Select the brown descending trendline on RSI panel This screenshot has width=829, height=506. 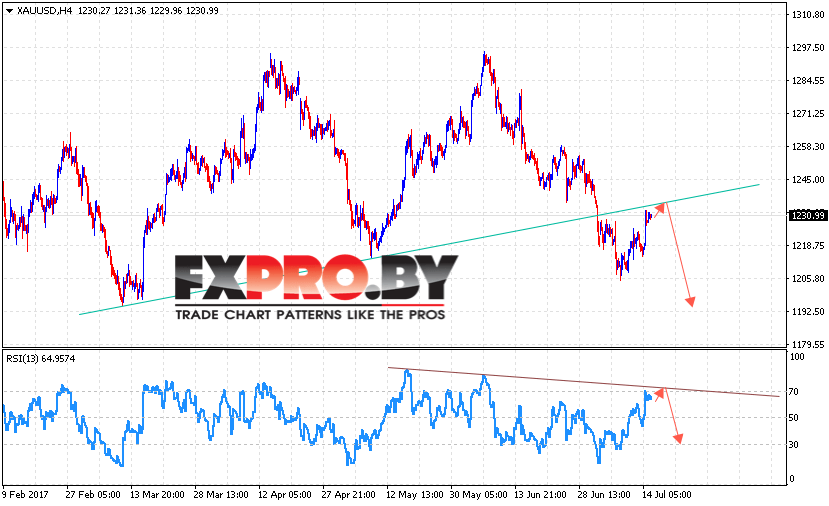click(x=583, y=382)
